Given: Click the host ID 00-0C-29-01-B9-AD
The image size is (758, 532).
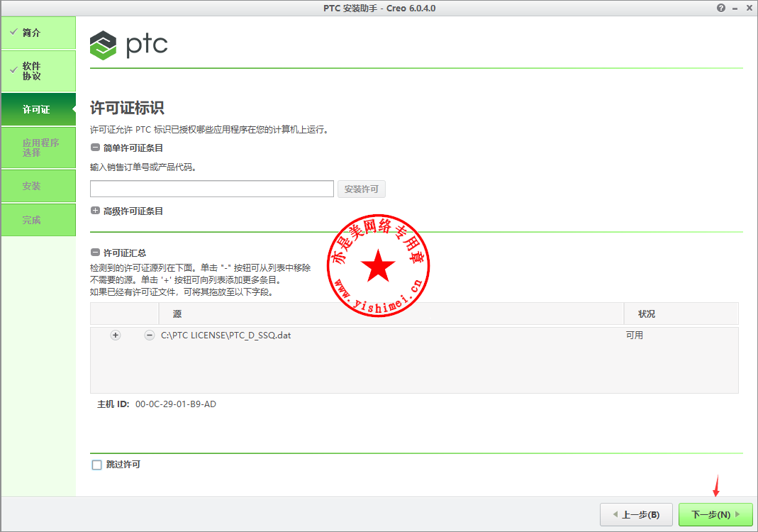Looking at the screenshot, I should pyautogui.click(x=175, y=404).
